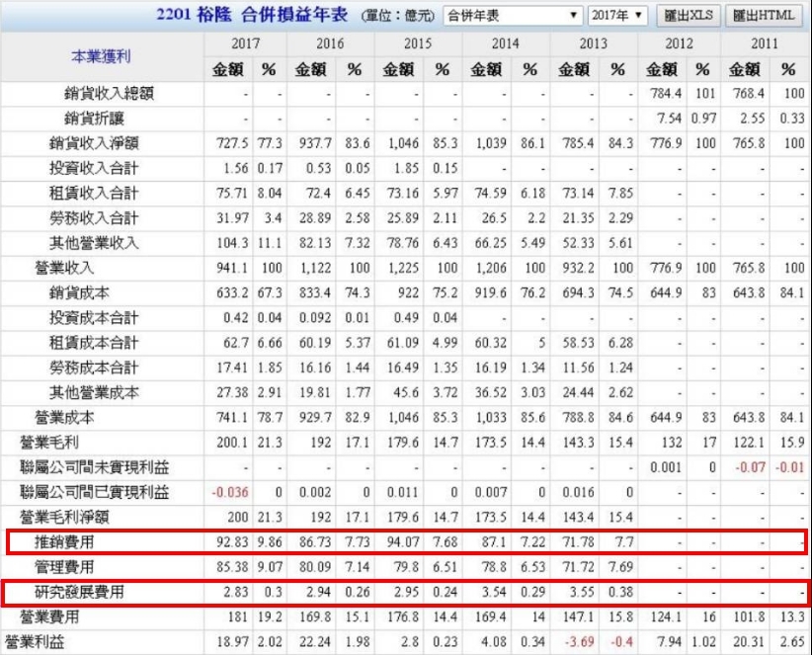Image resolution: width=812 pixels, height=655 pixels.
Task: Click the 7.54 cell in 銷貨折讓 row
Action: coord(670,119)
